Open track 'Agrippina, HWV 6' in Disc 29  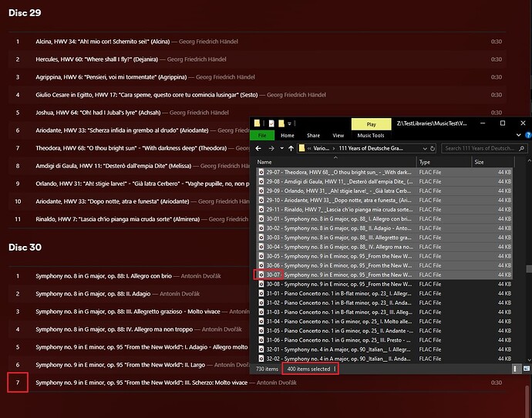pyautogui.click(x=258, y=77)
